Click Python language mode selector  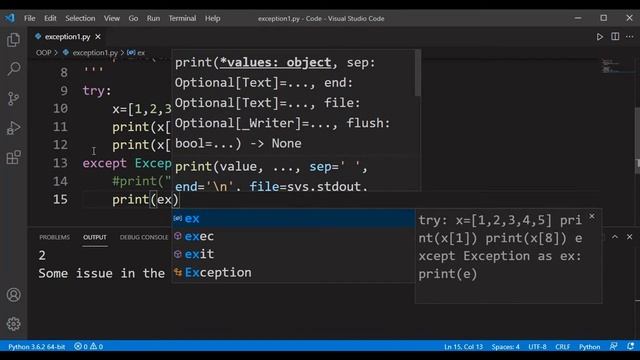pyautogui.click(x=589, y=347)
